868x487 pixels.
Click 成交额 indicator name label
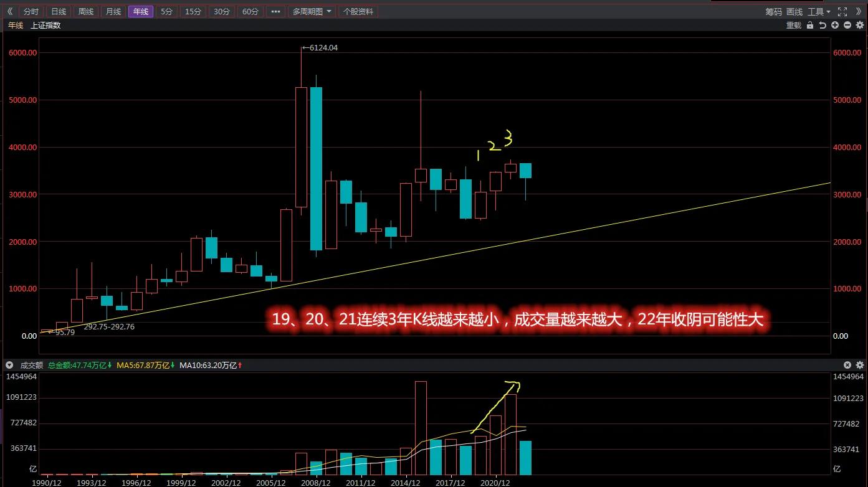click(x=32, y=366)
